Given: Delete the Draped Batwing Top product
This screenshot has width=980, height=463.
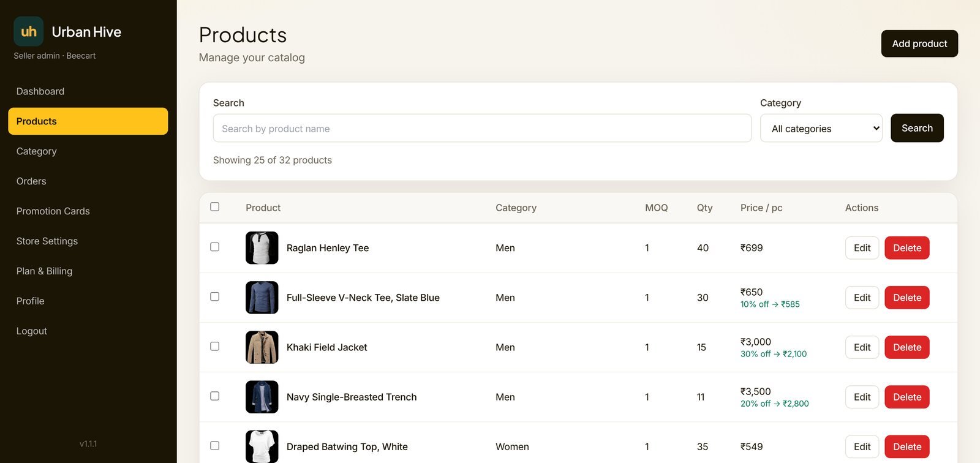Looking at the screenshot, I should tap(907, 446).
